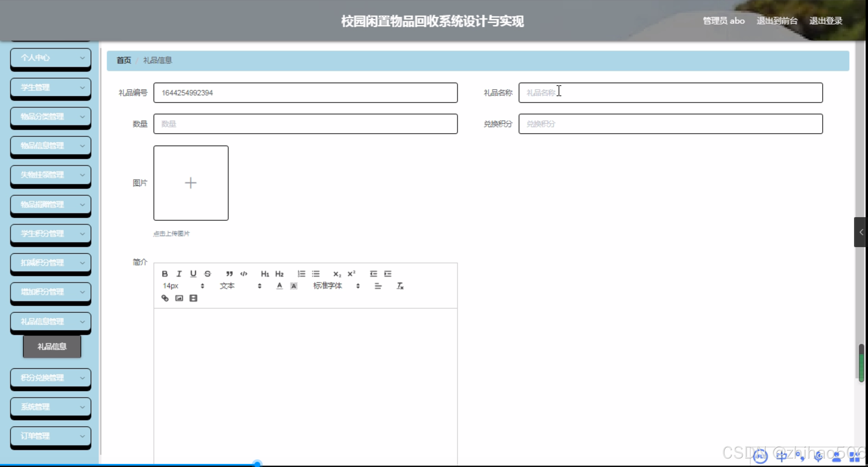Viewport: 868px width, 467px height.
Task: Insert image using editor image icon
Action: click(179, 298)
